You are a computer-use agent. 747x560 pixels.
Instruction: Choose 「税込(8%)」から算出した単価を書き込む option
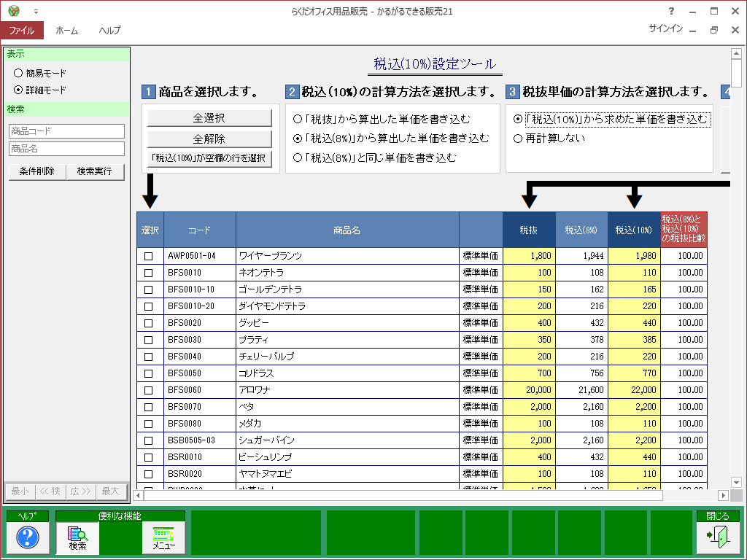pos(298,138)
